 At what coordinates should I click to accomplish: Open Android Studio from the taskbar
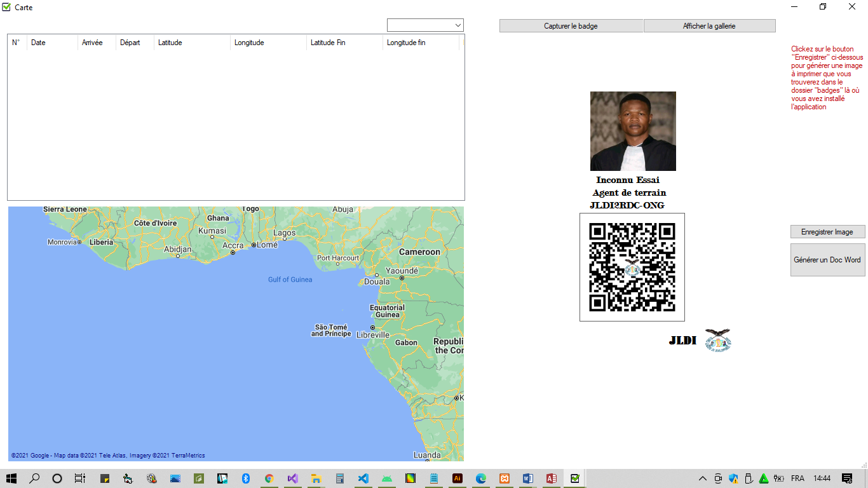click(387, 478)
